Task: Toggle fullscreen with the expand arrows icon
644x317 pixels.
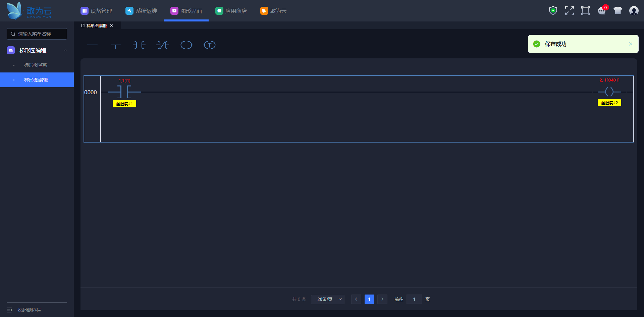Action: tap(569, 11)
